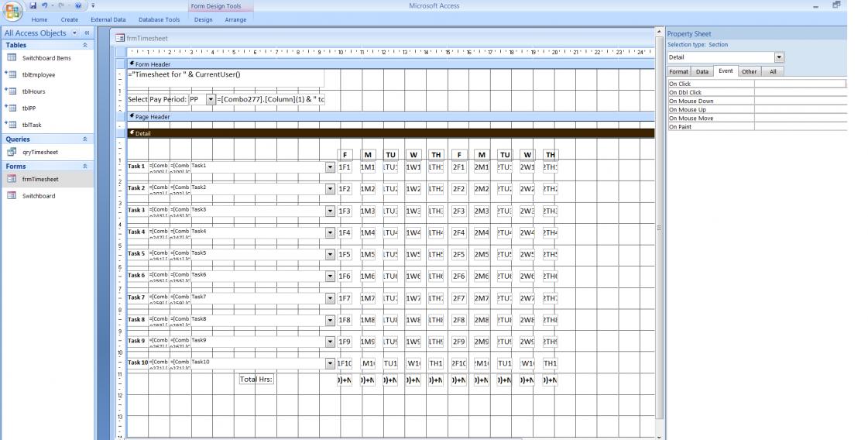The height and width of the screenshot is (440, 868).
Task: Switch to the Event property tab
Action: tap(726, 71)
